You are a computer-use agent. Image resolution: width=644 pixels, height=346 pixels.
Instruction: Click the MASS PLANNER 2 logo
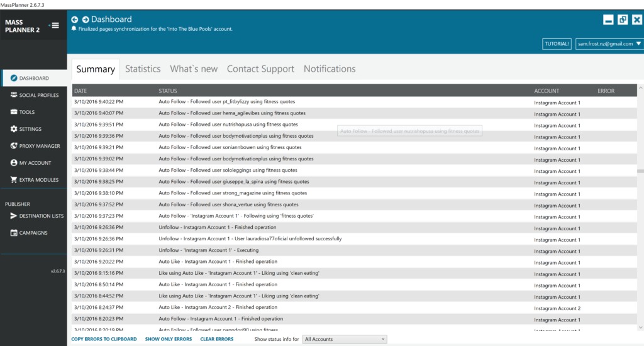click(x=22, y=26)
